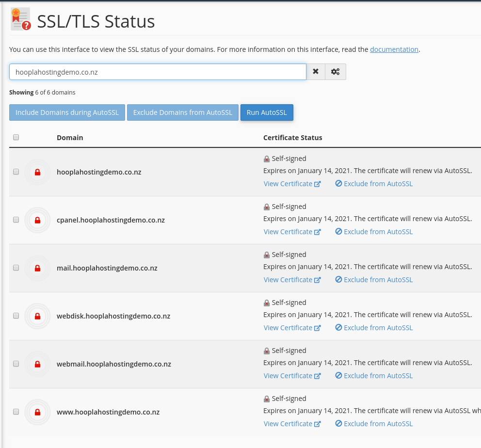Click red lock icon for hooplahostingdemo.co.nz
Screen dimensions: 481x448
pyautogui.click(x=37, y=172)
